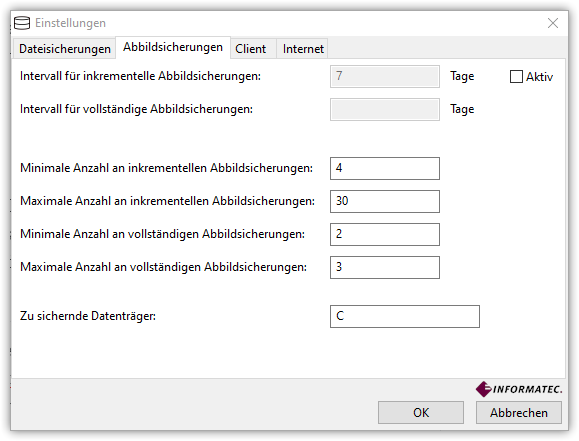Click the Informatec logo
The width and height of the screenshot is (579, 441).
(519, 389)
